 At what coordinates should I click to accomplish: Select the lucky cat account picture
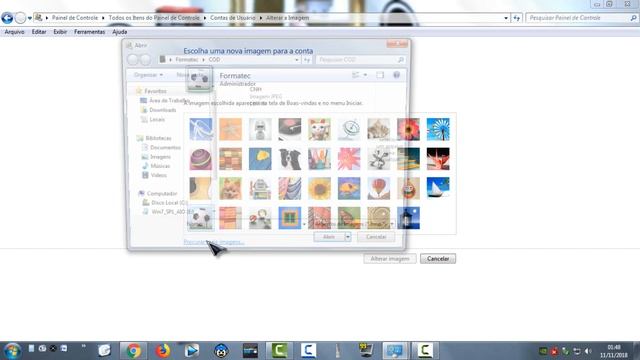pyautogui.click(x=320, y=129)
